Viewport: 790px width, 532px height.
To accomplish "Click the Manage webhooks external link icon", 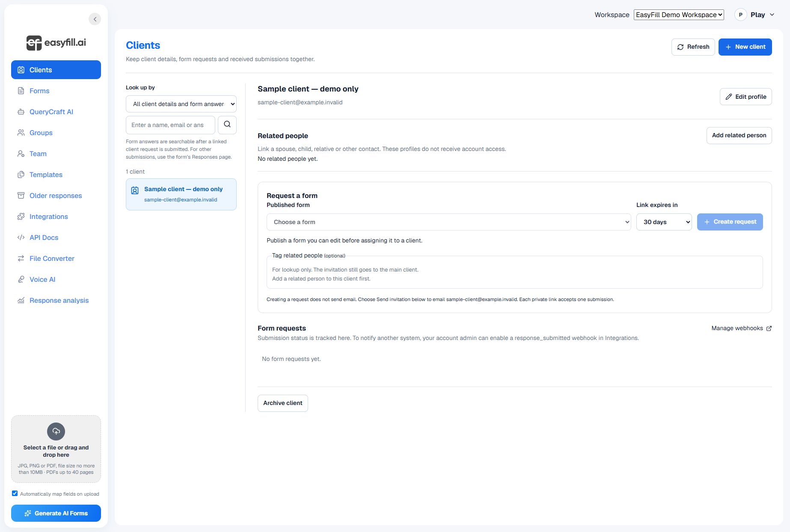I will pyautogui.click(x=769, y=328).
